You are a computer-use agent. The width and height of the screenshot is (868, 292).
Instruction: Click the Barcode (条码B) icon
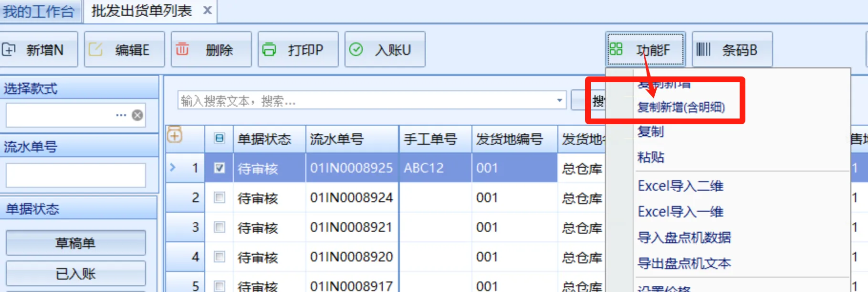[703, 49]
